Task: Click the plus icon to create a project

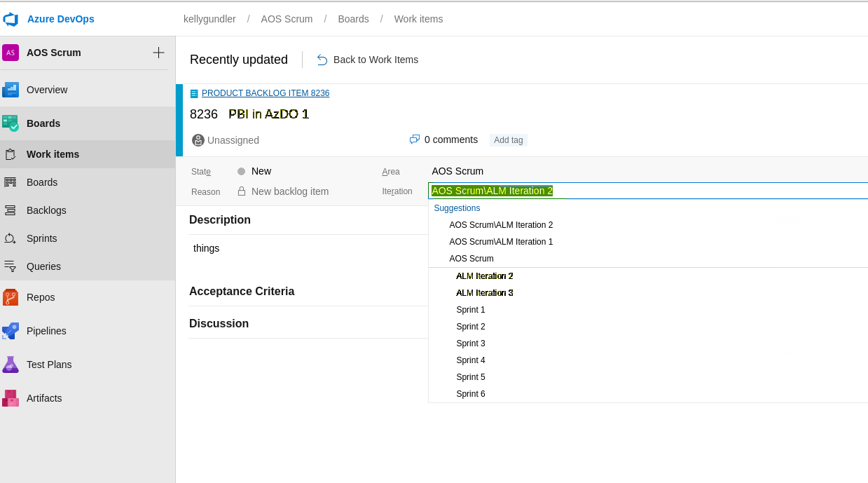Action: [158, 52]
